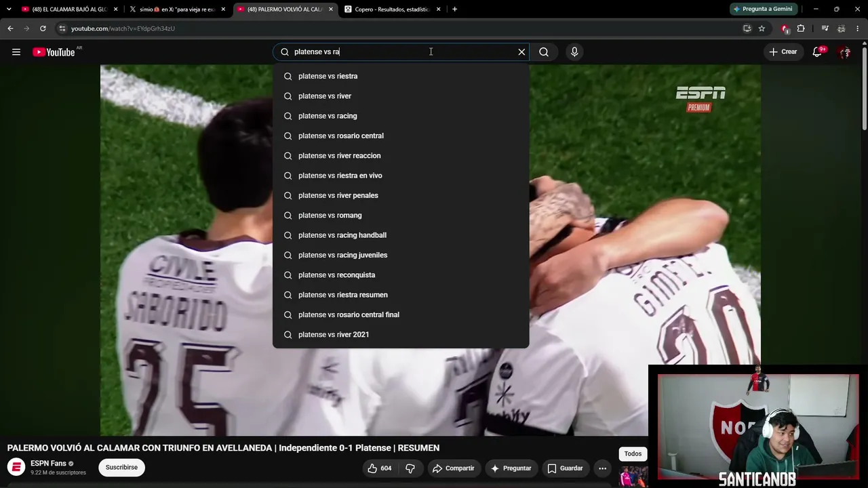
Task: Open the YouTube guide hamburger menu
Action: click(x=16, y=52)
